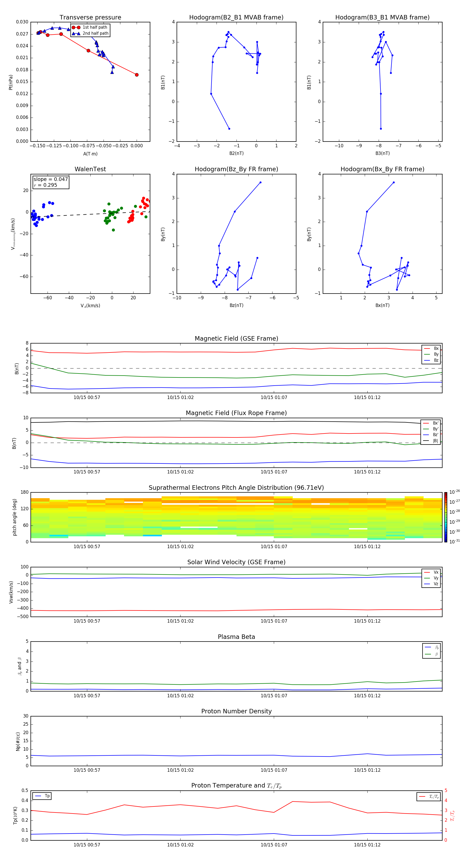
Task: Click the 'Vsw(km/s)' axis label
Action: (x=11, y=592)
